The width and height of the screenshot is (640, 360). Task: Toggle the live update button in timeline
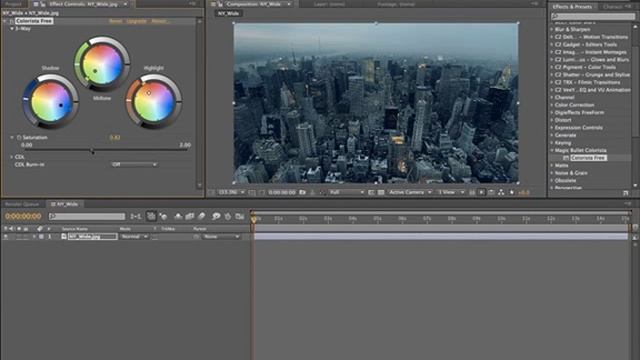(151, 216)
